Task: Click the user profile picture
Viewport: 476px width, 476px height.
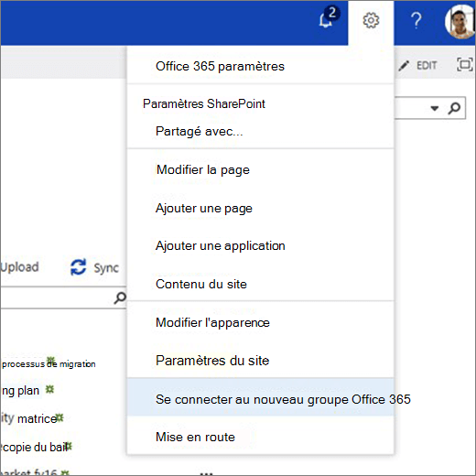Action: click(460, 22)
